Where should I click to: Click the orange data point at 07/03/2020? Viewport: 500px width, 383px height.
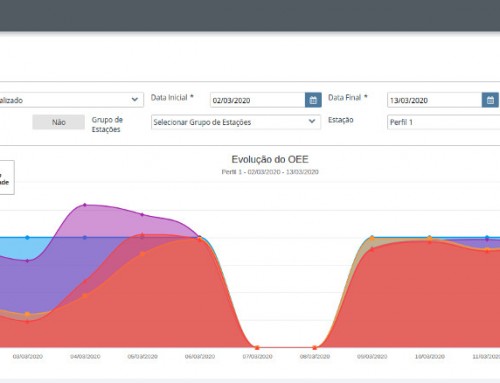257,348
